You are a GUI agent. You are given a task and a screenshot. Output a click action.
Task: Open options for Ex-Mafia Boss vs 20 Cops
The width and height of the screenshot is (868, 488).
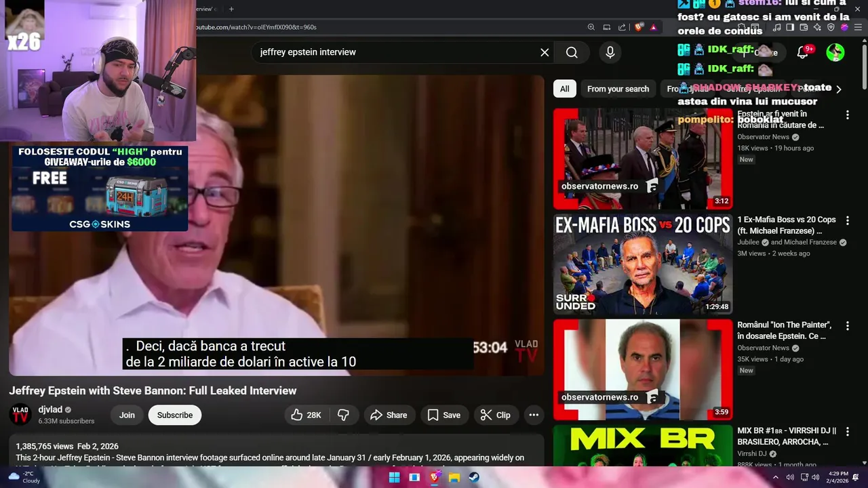847,221
